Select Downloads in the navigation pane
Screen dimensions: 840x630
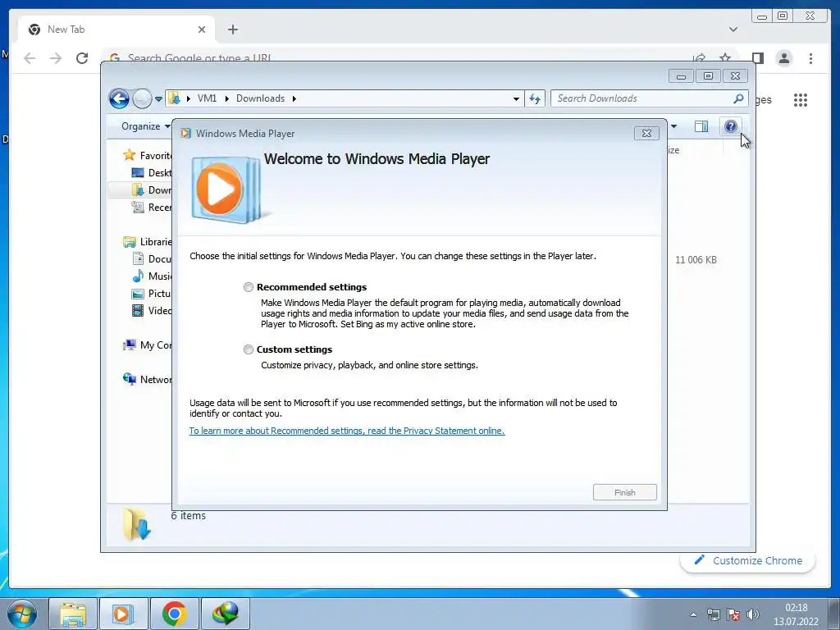point(152,190)
